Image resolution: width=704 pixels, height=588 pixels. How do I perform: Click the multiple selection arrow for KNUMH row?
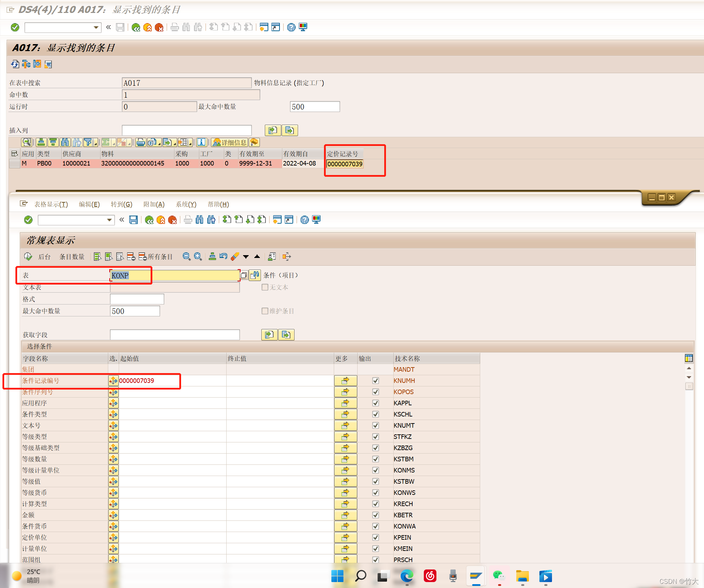(345, 380)
